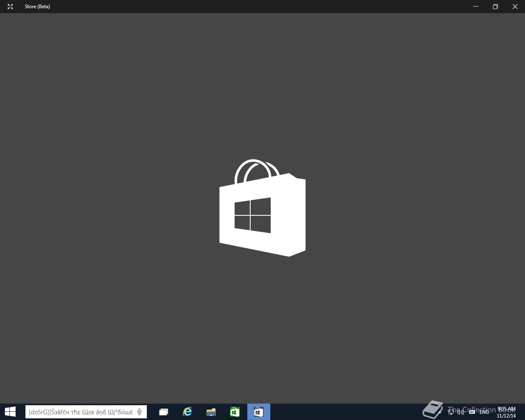Open the notifications action center icon
This screenshot has width=525, height=420.
click(472, 412)
